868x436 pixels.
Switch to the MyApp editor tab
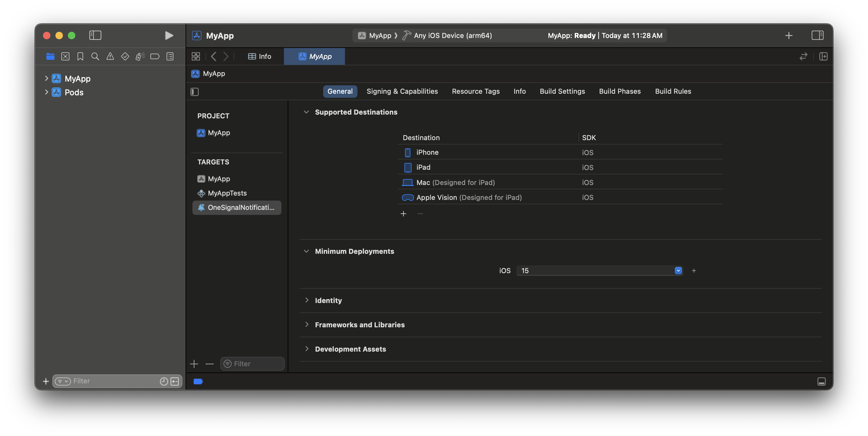(x=315, y=56)
